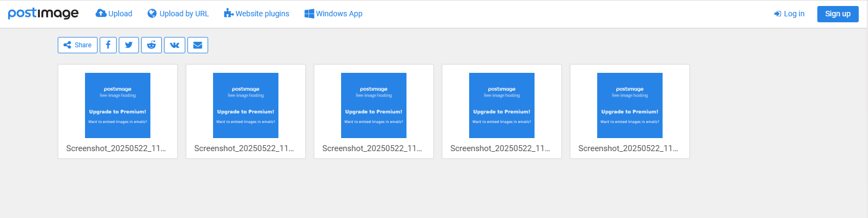The width and height of the screenshot is (868, 218).
Task: Open the Upload page
Action: [114, 14]
